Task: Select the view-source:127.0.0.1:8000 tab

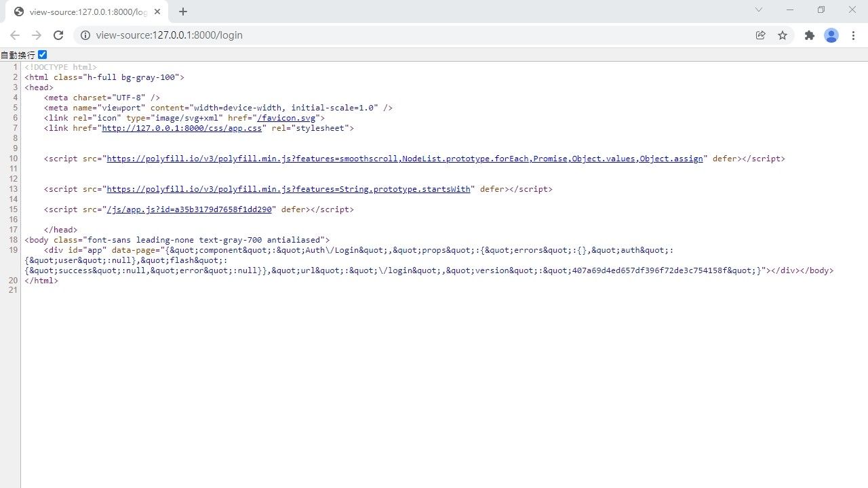Action: [x=88, y=12]
